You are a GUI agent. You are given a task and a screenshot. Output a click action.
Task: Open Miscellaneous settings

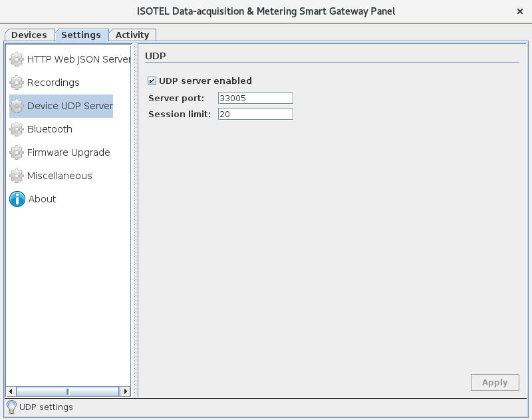pyautogui.click(x=51, y=176)
